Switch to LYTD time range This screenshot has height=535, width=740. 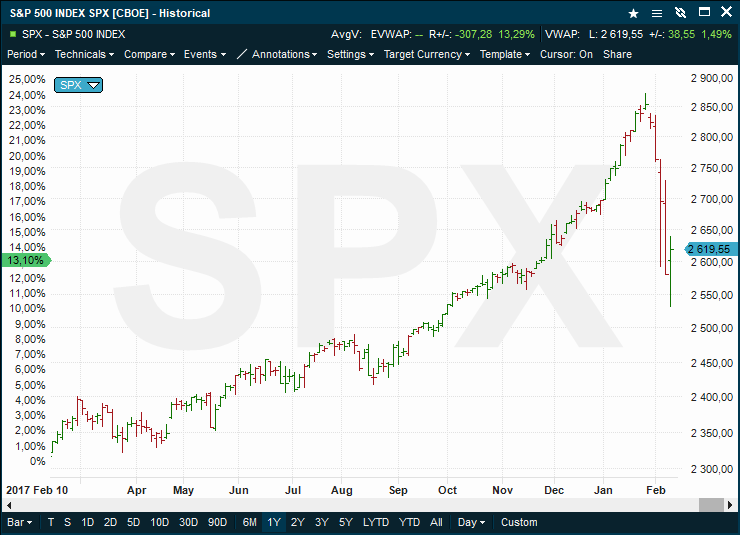pyautogui.click(x=376, y=522)
